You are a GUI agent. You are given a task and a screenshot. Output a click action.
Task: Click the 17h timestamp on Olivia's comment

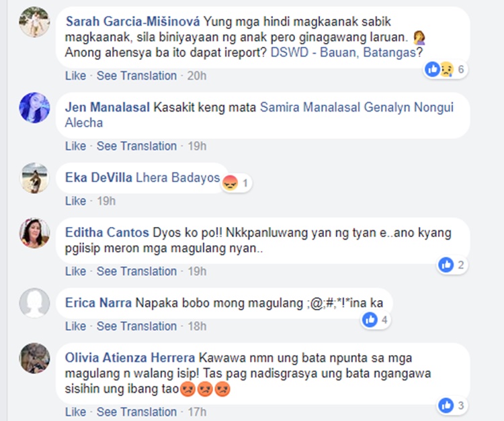tap(197, 412)
